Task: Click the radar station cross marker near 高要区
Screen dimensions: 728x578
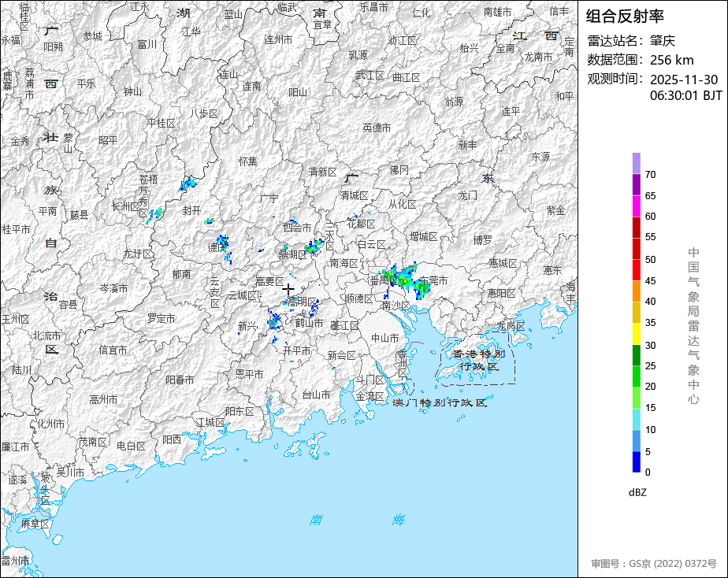Action: [288, 290]
